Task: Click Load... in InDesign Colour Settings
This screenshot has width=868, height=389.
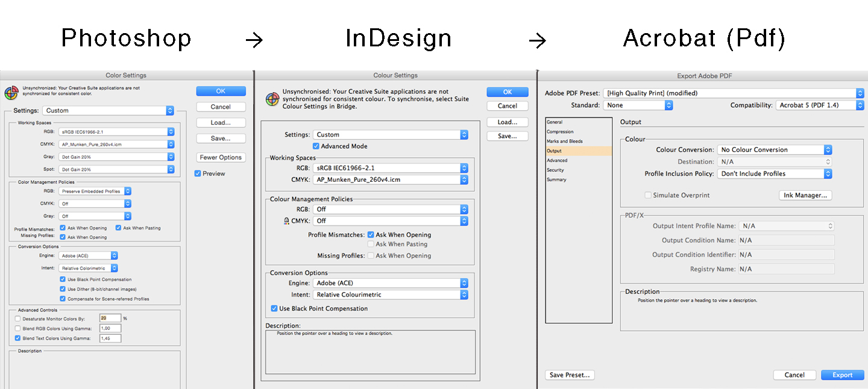Action: click(x=508, y=122)
